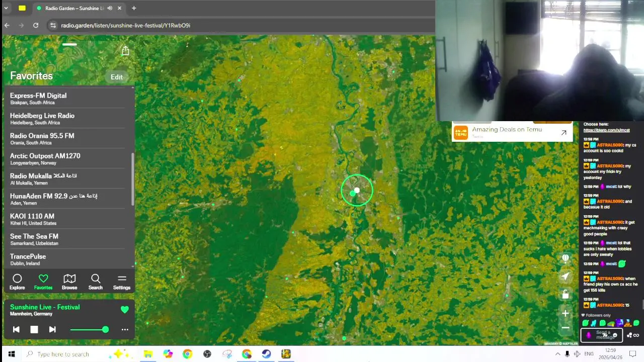Open the Search tab in the bottom bar
The width and height of the screenshot is (644, 362).
(96, 282)
